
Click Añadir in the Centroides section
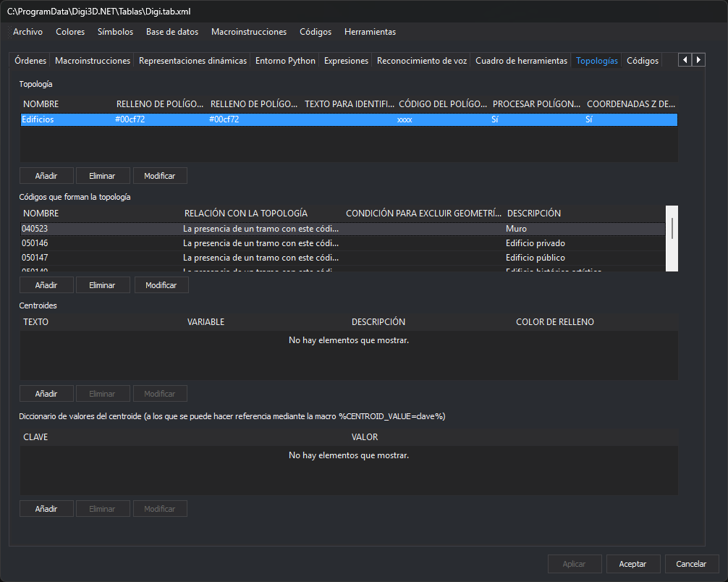[46, 393]
